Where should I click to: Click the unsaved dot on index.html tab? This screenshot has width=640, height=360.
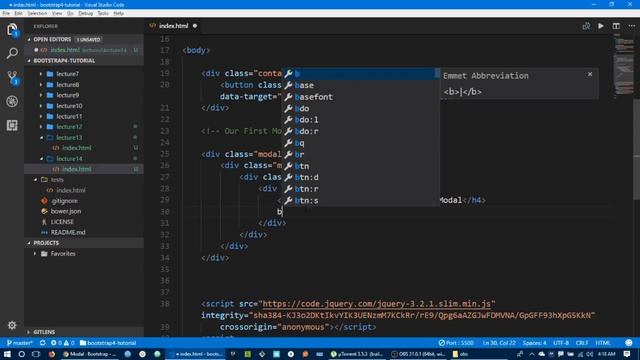195,26
